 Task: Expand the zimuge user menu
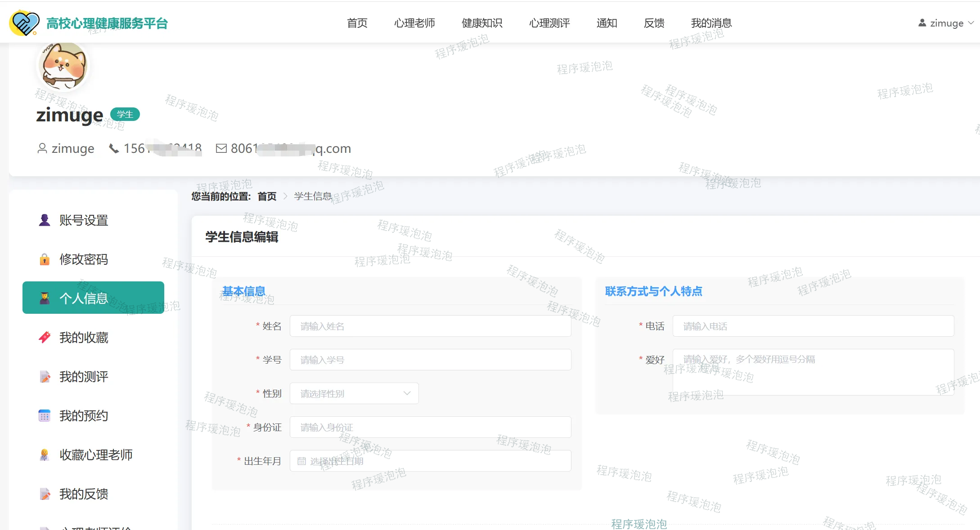946,23
